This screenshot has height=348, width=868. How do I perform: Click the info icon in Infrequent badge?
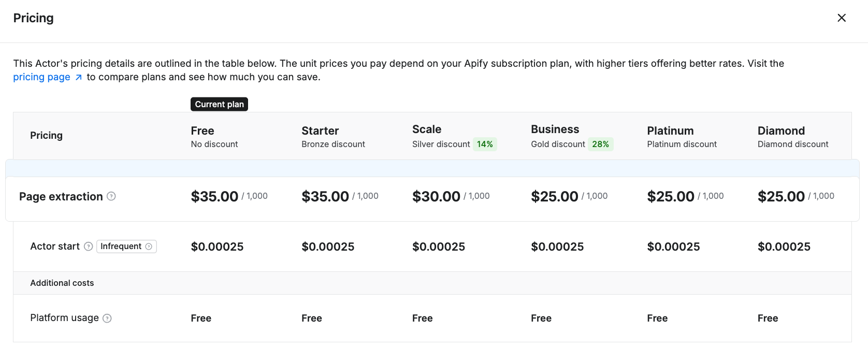[x=149, y=247]
